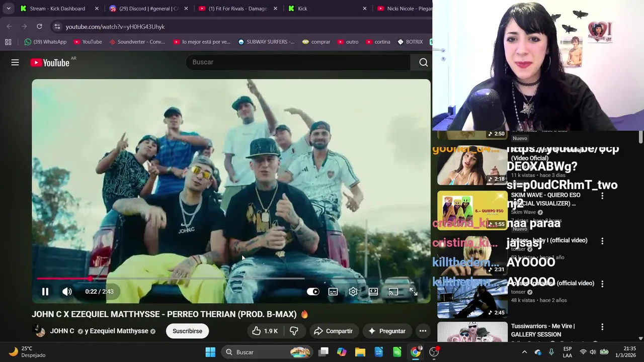
Task: Show hidden system tray icons chevron
Action: click(524, 352)
